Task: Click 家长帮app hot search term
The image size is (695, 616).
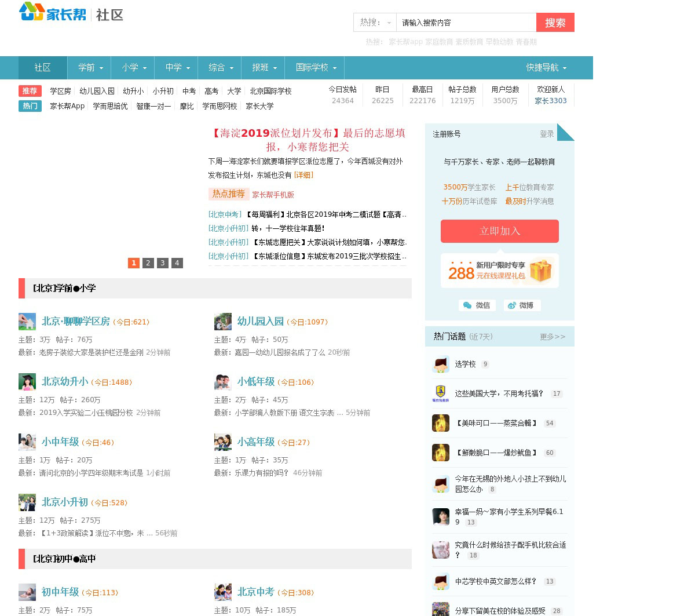Action: pos(405,42)
